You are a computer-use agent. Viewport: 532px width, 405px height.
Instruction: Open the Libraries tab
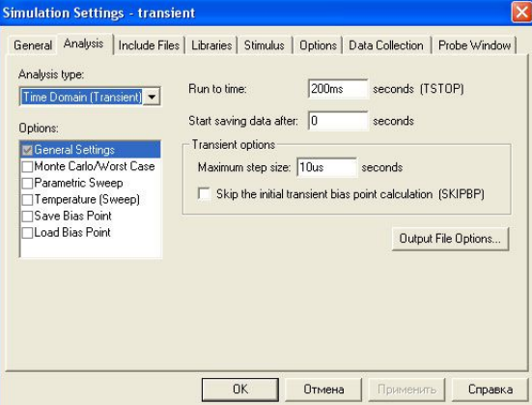tap(211, 45)
